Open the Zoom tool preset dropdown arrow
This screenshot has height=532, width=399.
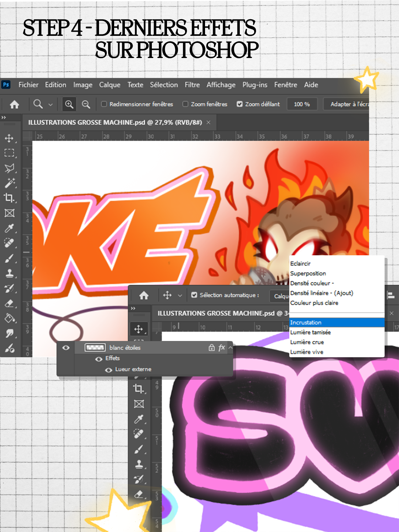click(x=51, y=105)
